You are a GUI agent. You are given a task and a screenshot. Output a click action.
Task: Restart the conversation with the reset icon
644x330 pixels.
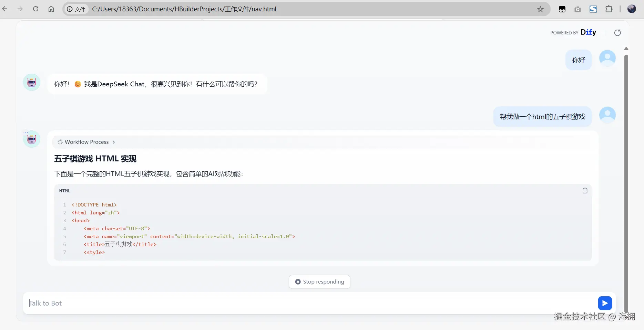pyautogui.click(x=617, y=33)
